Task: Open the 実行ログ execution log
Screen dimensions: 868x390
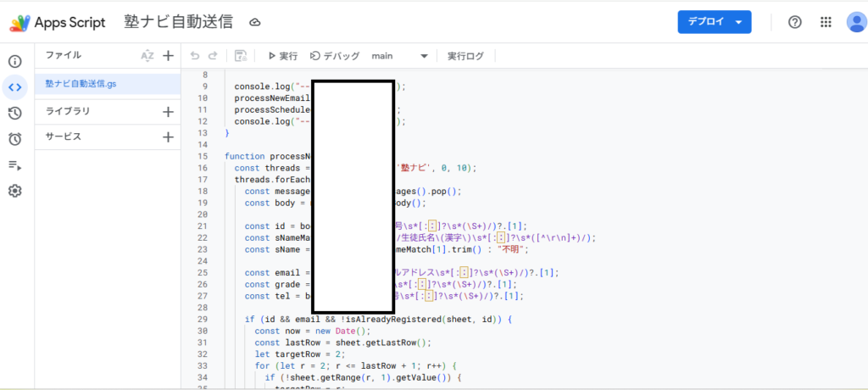Action: (465, 56)
